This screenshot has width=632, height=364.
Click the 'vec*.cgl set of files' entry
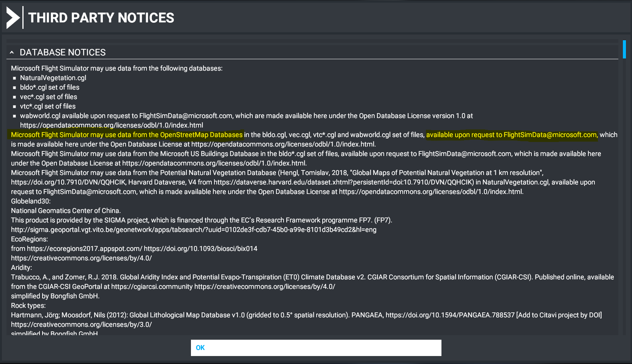click(49, 97)
